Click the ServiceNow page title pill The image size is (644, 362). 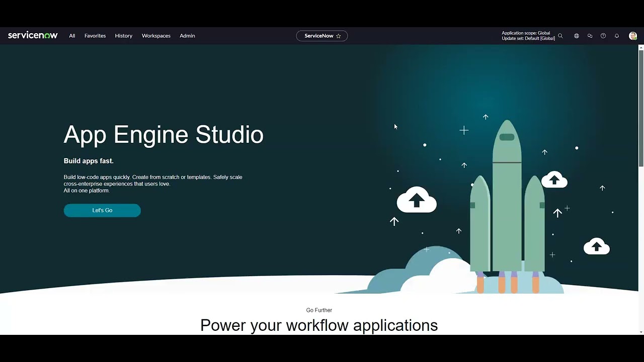tap(319, 36)
